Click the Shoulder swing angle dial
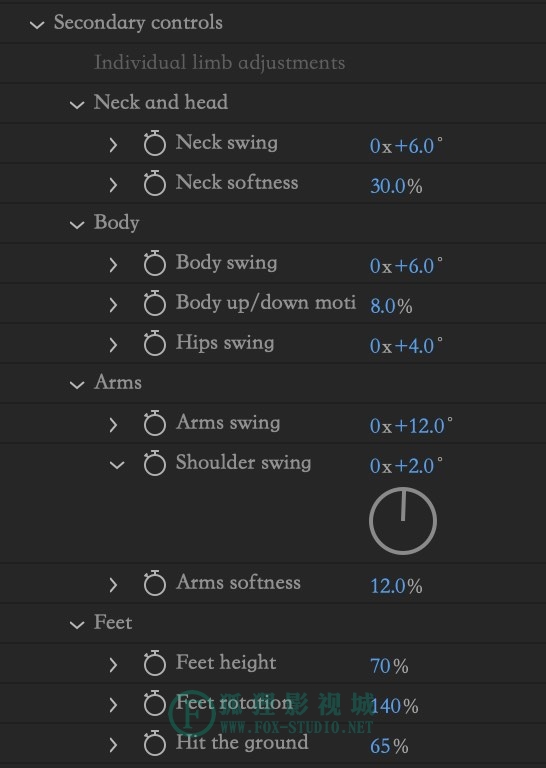Viewport: 546px width, 768px height. click(x=403, y=521)
